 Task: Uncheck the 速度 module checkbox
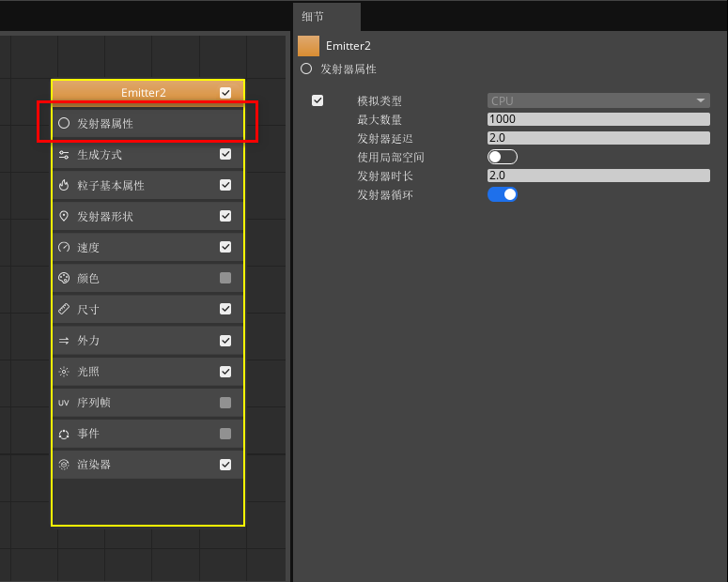coord(225,247)
